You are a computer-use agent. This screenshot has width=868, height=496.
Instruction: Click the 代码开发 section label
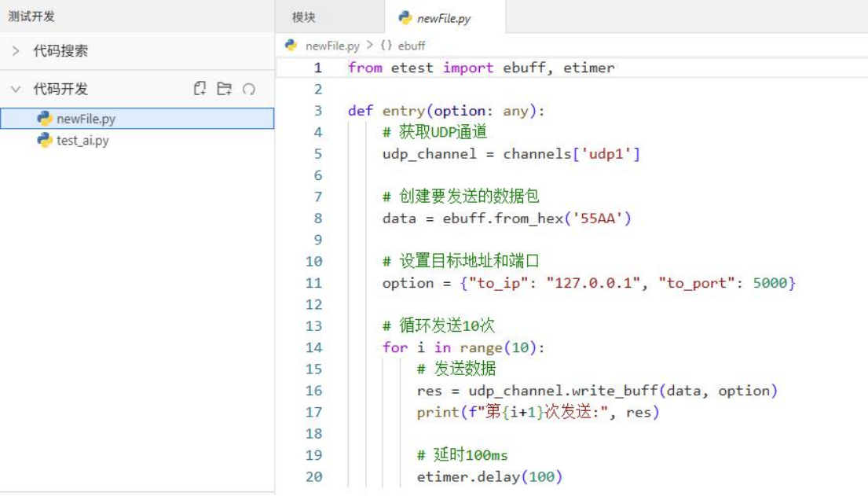click(60, 89)
